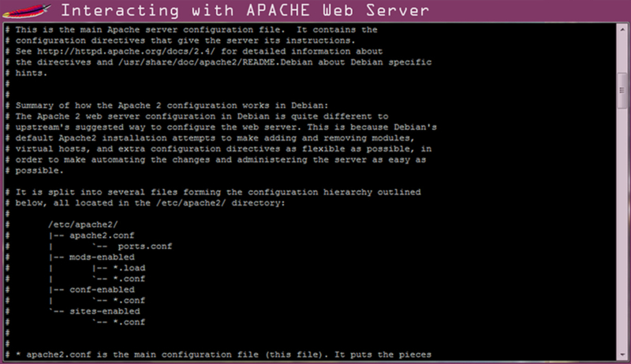
Task: Click the 'ports.conf' tree entry
Action: tap(145, 247)
